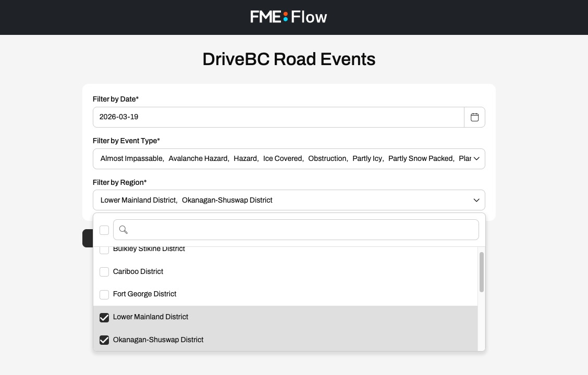Click Avalanche Hazard in the event type field

(198, 158)
